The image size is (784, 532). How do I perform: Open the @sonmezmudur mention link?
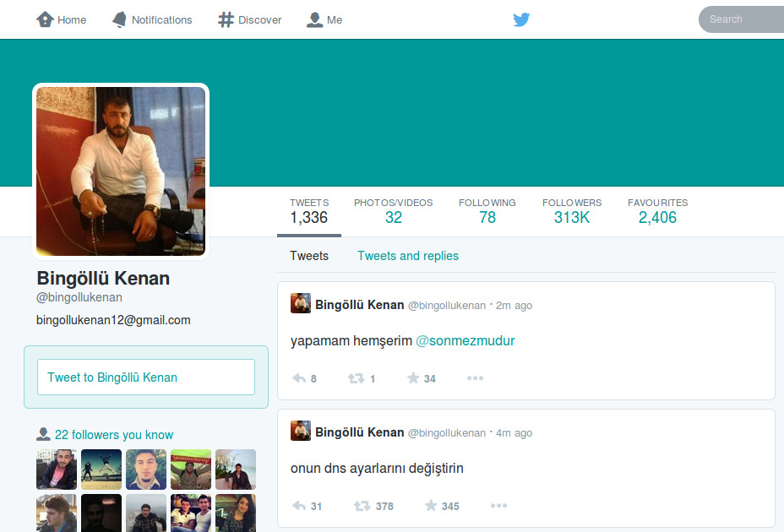(465, 341)
